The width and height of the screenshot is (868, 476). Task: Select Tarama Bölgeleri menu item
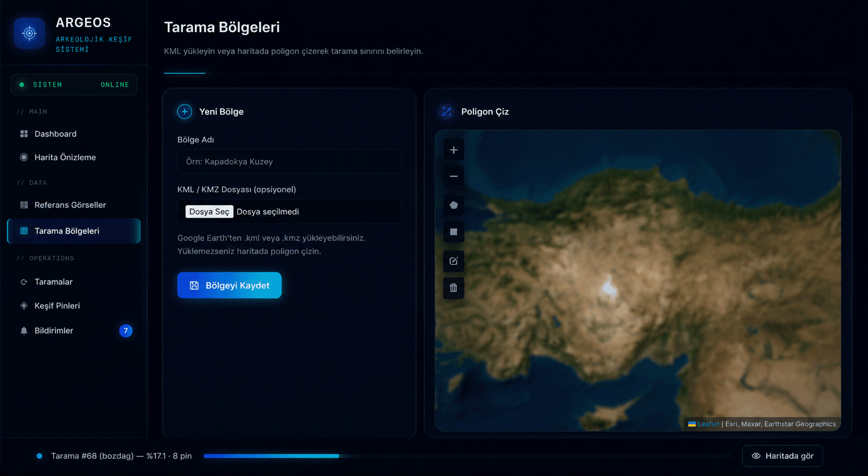click(74, 231)
